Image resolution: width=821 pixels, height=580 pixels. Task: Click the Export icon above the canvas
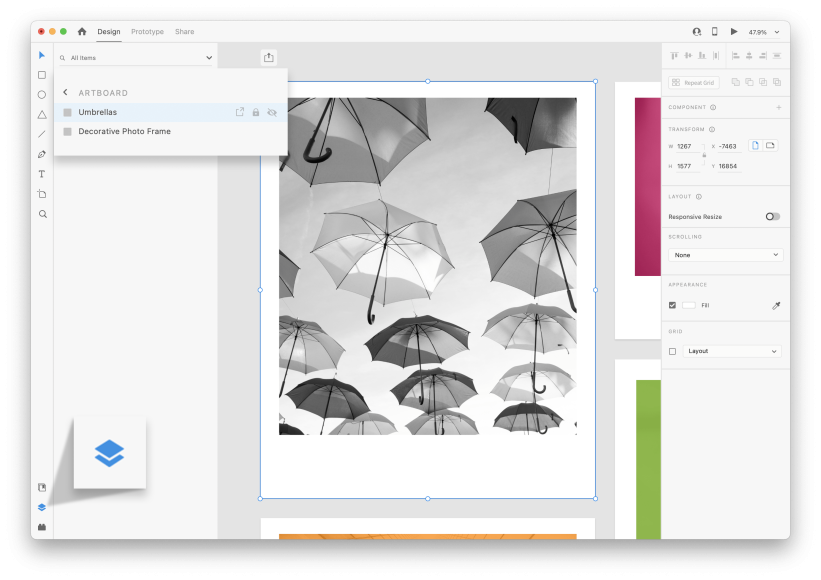pos(268,56)
